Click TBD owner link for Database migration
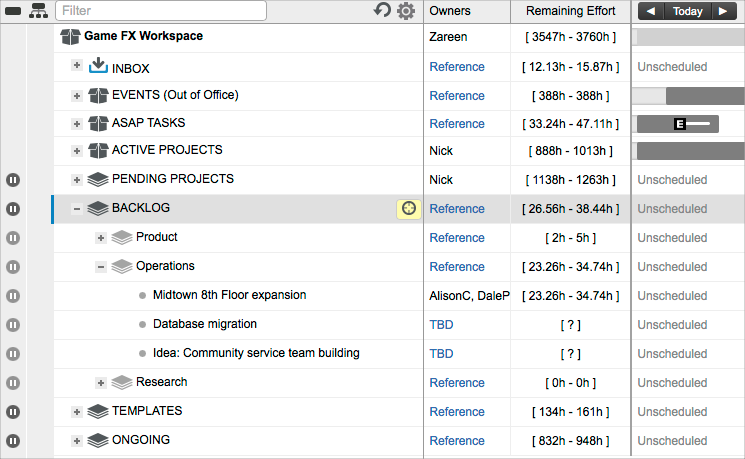Image resolution: width=745 pixels, height=459 pixels. point(441,325)
